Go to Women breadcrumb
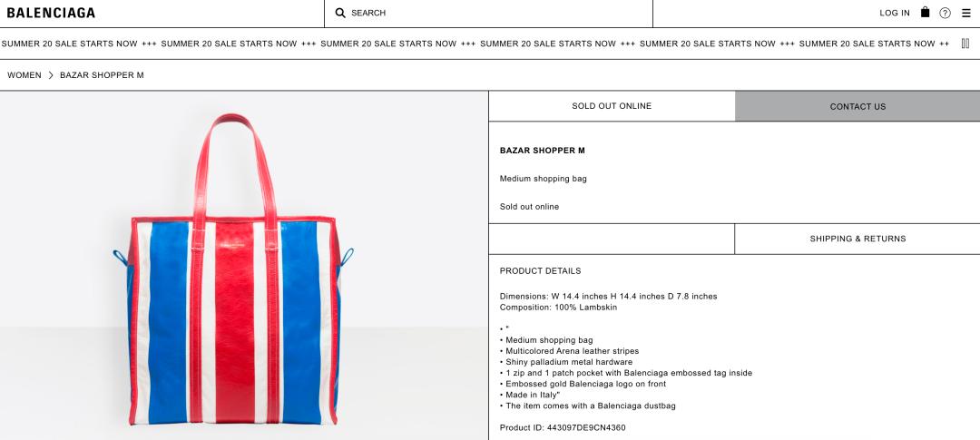 coord(24,75)
